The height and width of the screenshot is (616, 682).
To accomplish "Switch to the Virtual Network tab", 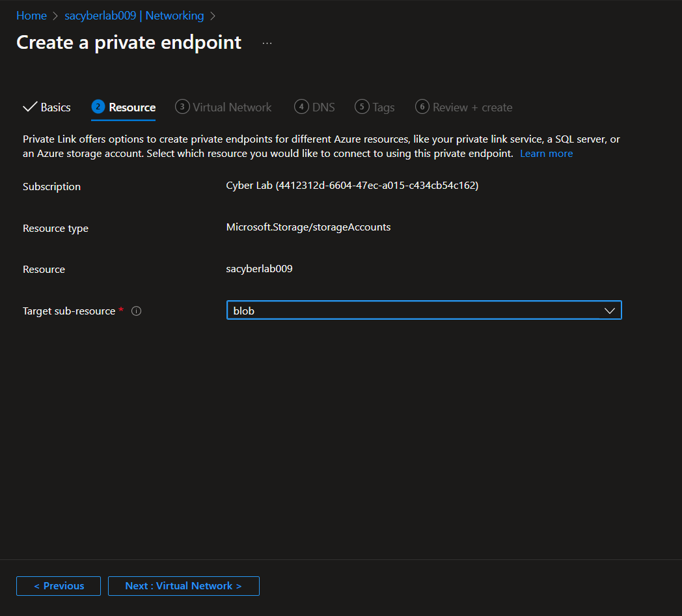I will [223, 107].
